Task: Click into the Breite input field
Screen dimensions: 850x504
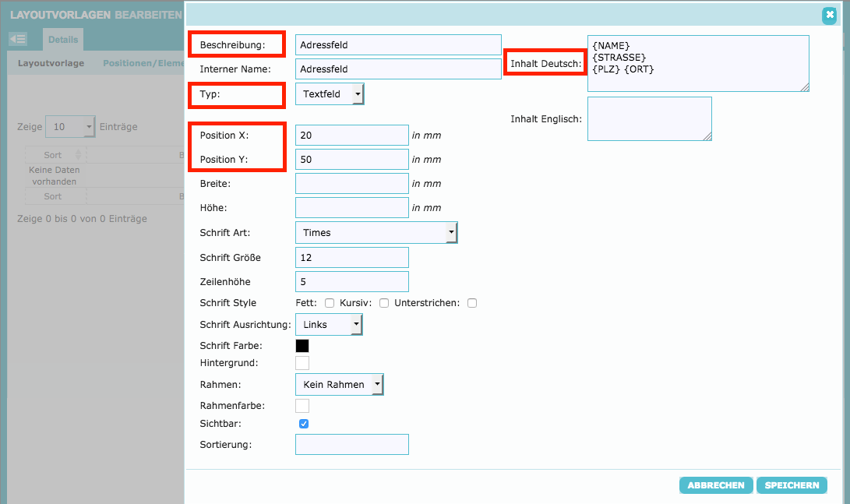Action: point(351,184)
